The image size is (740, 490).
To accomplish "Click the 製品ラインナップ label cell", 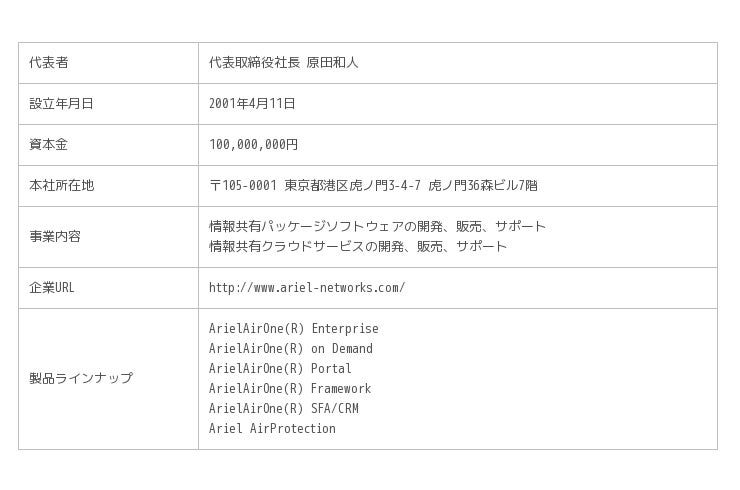I will (x=81, y=379).
